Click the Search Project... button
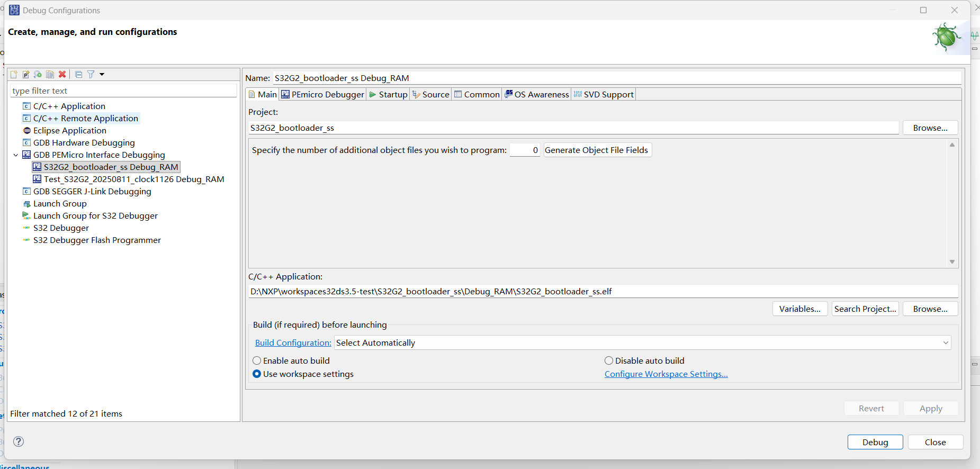This screenshot has width=980, height=469. [865, 309]
